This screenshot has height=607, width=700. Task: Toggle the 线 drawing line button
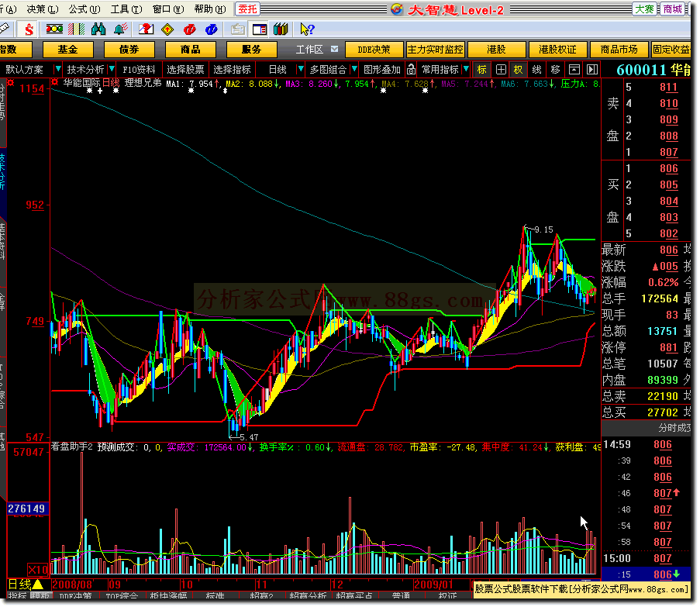(x=536, y=70)
